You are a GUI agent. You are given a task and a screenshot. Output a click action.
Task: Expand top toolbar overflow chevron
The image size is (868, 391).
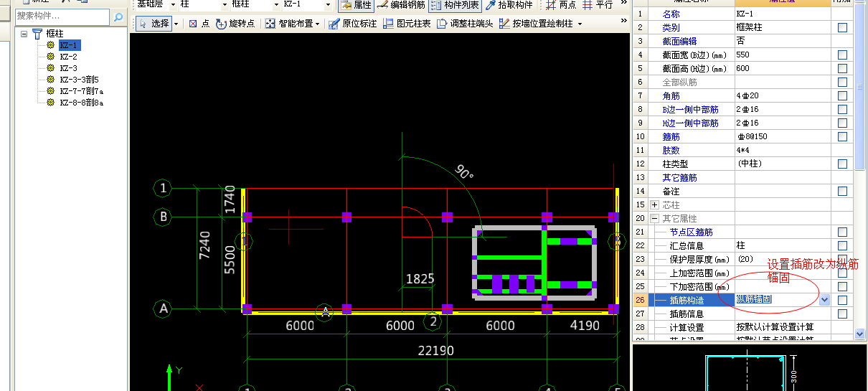(624, 4)
